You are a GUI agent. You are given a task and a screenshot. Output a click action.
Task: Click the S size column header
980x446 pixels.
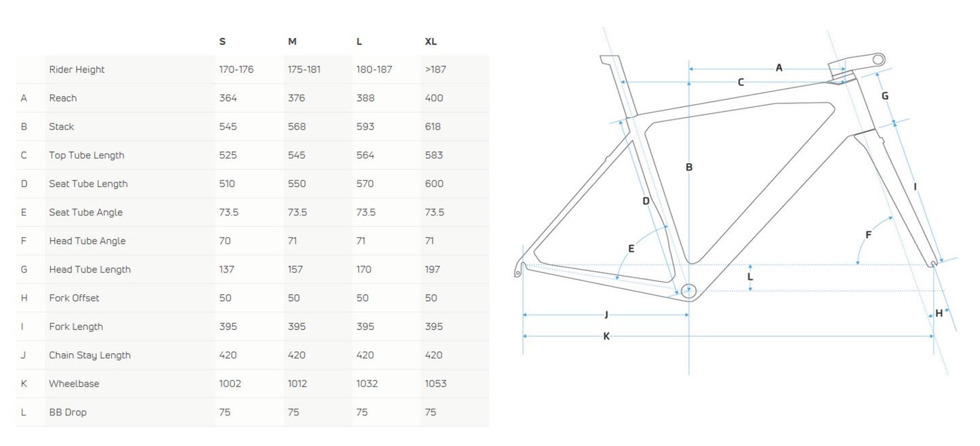(x=222, y=41)
